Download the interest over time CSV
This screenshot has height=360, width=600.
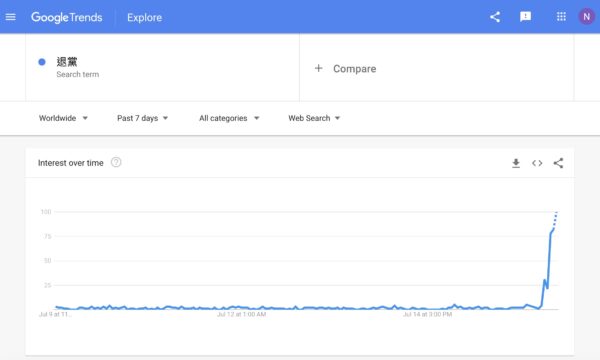tap(516, 163)
